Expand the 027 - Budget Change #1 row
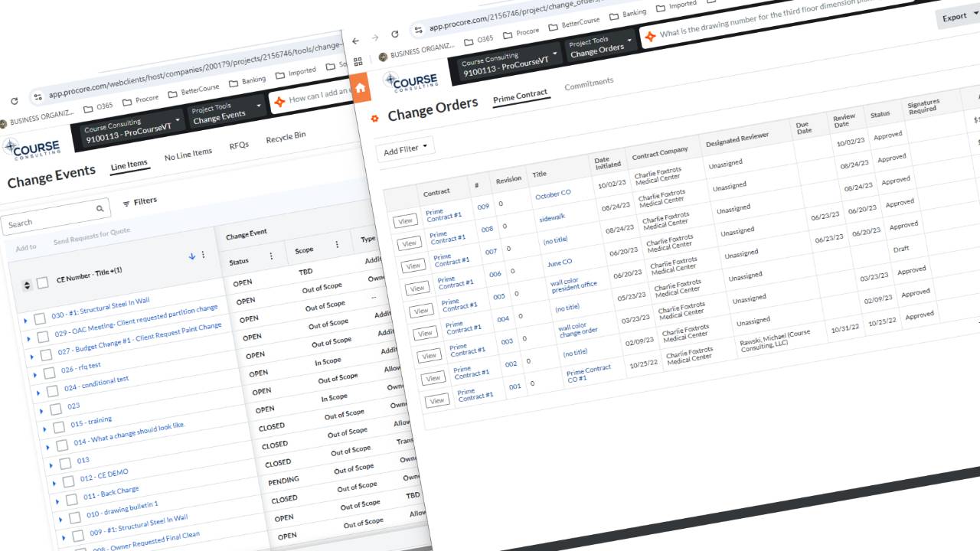The image size is (980, 551). point(31,357)
